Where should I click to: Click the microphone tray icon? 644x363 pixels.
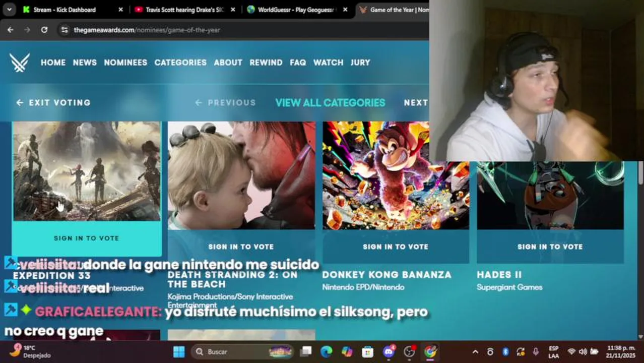[535, 352]
